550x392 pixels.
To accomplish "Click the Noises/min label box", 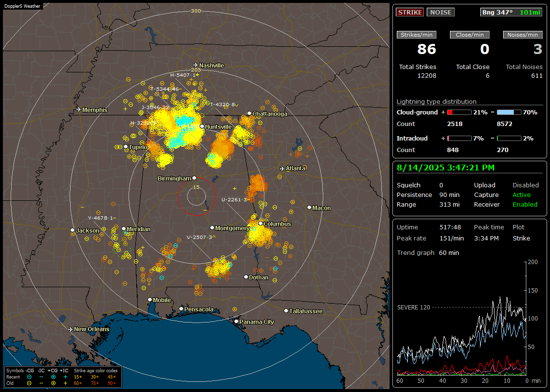I will point(522,35).
